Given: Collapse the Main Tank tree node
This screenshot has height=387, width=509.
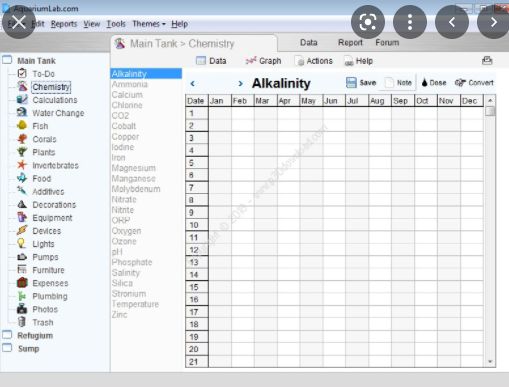Looking at the screenshot, I should tap(7, 60).
